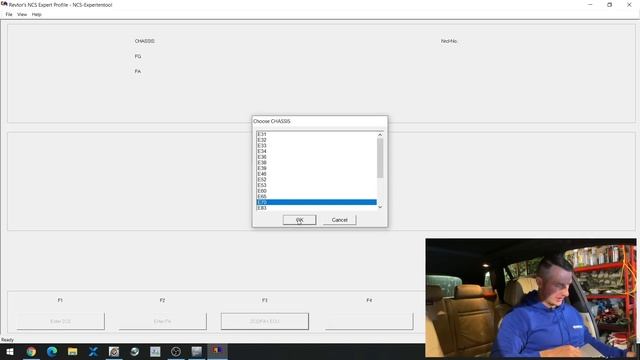Click the empty F4 function button
Image resolution: width=640 pixels, height=360 pixels.
click(x=369, y=321)
